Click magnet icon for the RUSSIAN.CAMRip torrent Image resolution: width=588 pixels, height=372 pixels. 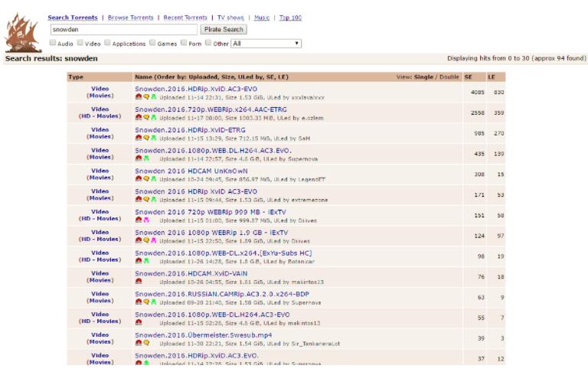point(139,302)
